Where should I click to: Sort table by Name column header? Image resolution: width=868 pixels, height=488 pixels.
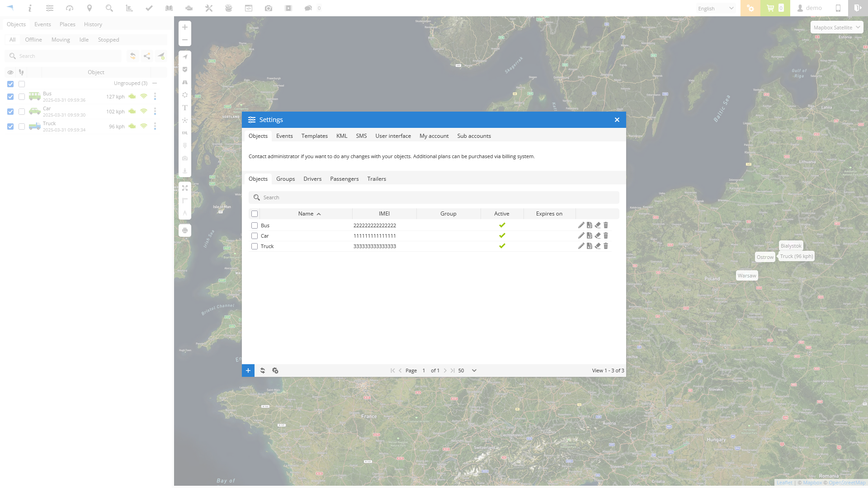point(306,214)
